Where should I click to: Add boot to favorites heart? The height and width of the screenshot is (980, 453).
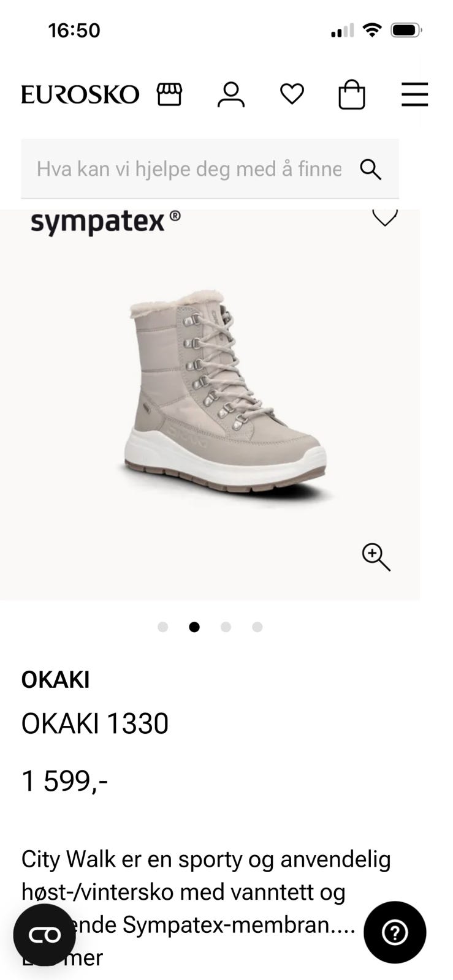click(385, 216)
